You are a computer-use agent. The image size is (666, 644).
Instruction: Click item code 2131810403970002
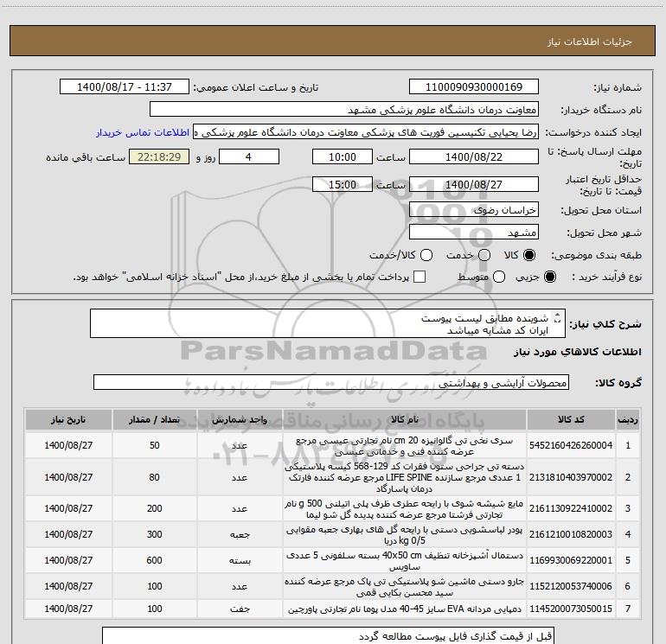click(571, 477)
